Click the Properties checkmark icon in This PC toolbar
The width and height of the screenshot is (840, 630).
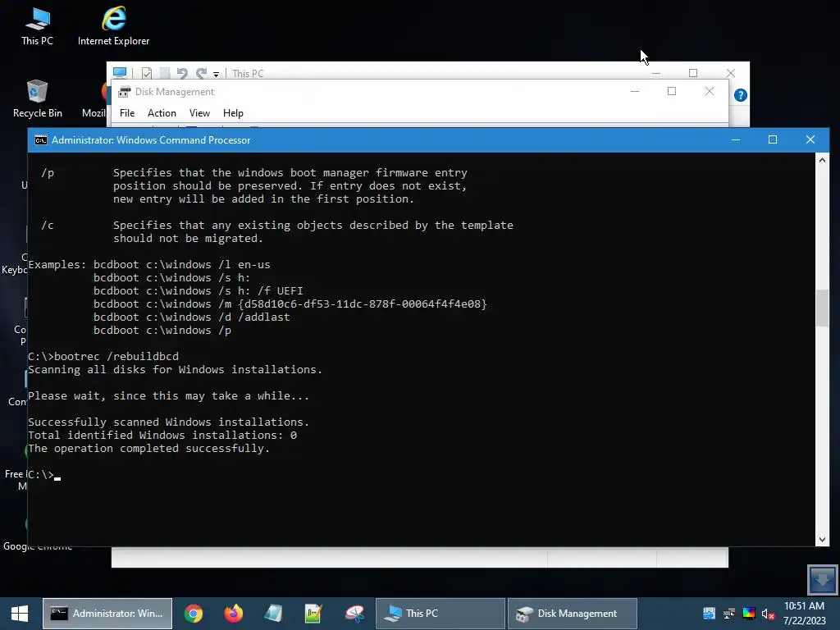tap(146, 73)
